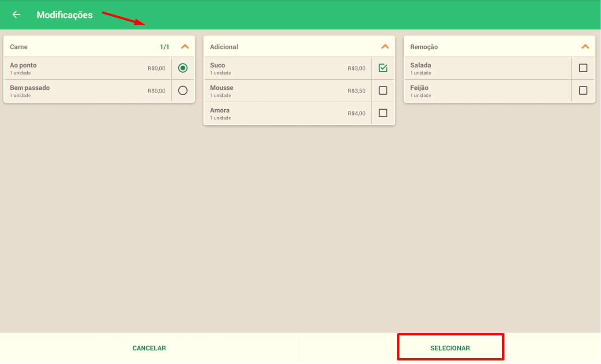Viewport: 601px width, 364px height.
Task: Collapse the Remoção panel chevron
Action: (585, 47)
